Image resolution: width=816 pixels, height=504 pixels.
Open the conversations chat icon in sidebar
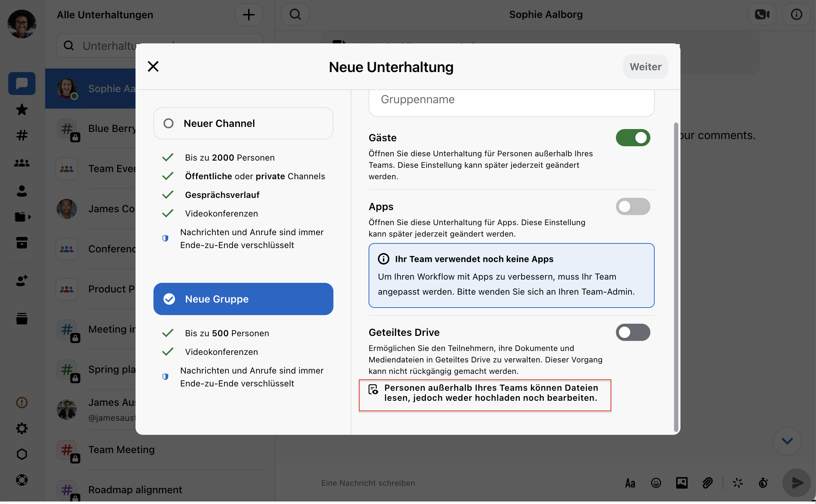click(x=22, y=84)
